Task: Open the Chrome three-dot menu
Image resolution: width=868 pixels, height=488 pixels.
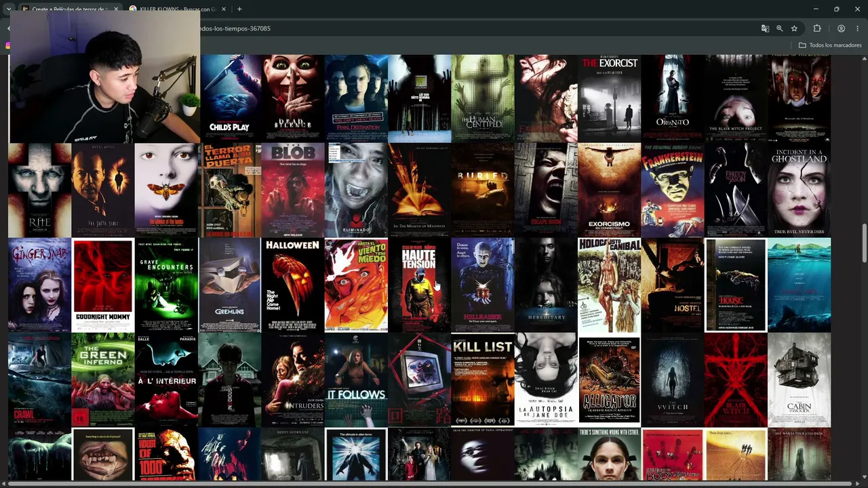Action: pyautogui.click(x=858, y=28)
